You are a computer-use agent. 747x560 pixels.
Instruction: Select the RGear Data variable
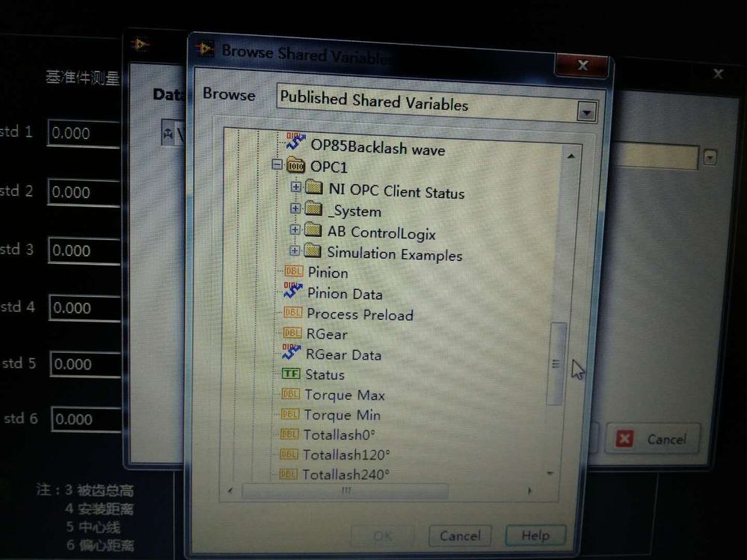tap(343, 354)
